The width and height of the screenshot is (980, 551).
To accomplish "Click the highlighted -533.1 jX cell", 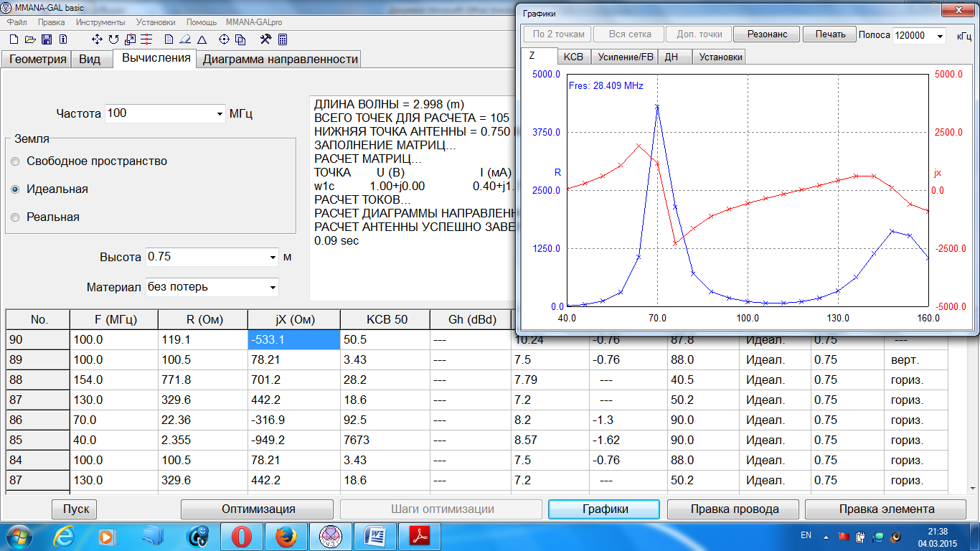I will 293,340.
